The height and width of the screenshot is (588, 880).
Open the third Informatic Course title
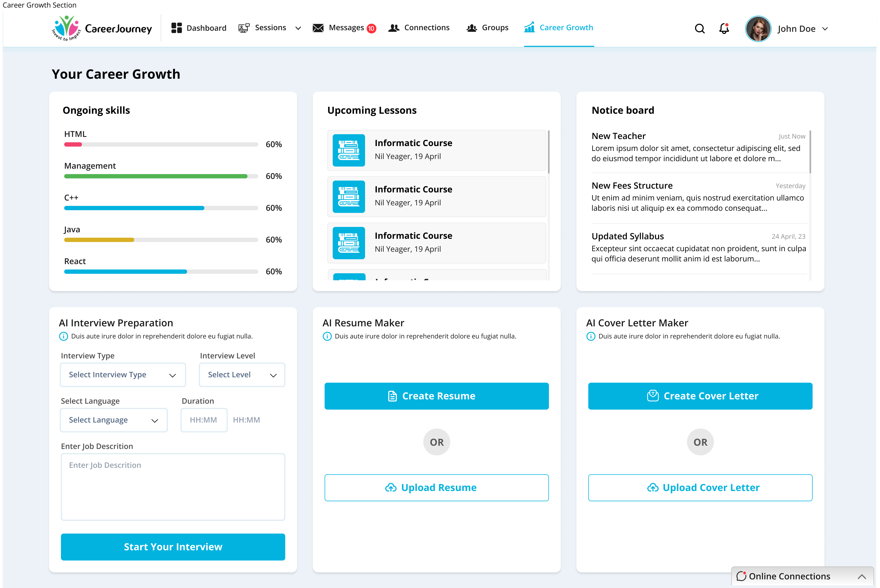pos(413,236)
